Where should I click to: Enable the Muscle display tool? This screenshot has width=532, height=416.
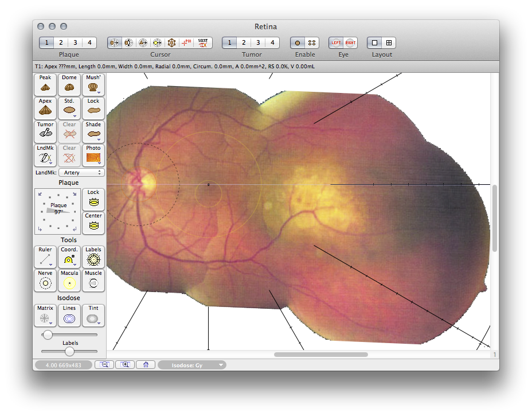click(x=93, y=281)
